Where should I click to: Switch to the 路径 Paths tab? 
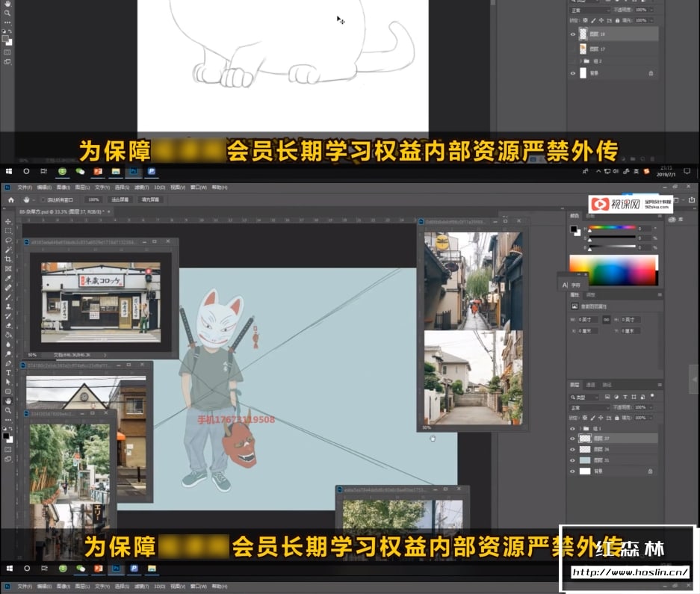(x=607, y=385)
